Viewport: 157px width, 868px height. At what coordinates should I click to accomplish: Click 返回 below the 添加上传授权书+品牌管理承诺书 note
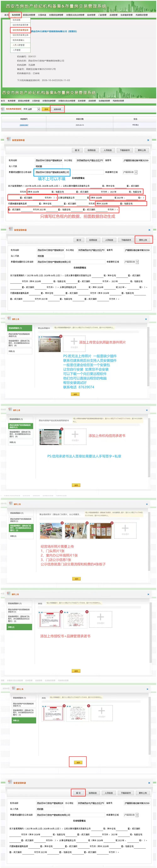pyautogui.click(x=76, y=671)
